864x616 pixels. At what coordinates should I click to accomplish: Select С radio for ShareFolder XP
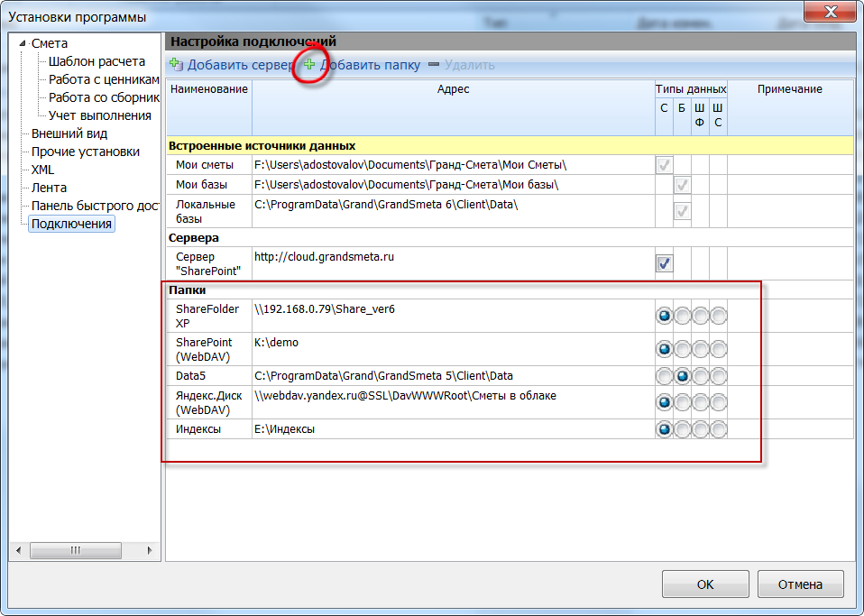coord(664,316)
